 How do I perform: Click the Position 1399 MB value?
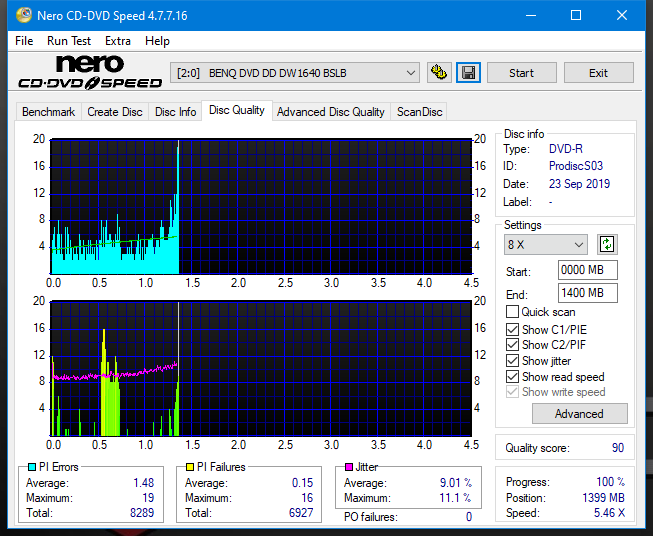pos(603,498)
